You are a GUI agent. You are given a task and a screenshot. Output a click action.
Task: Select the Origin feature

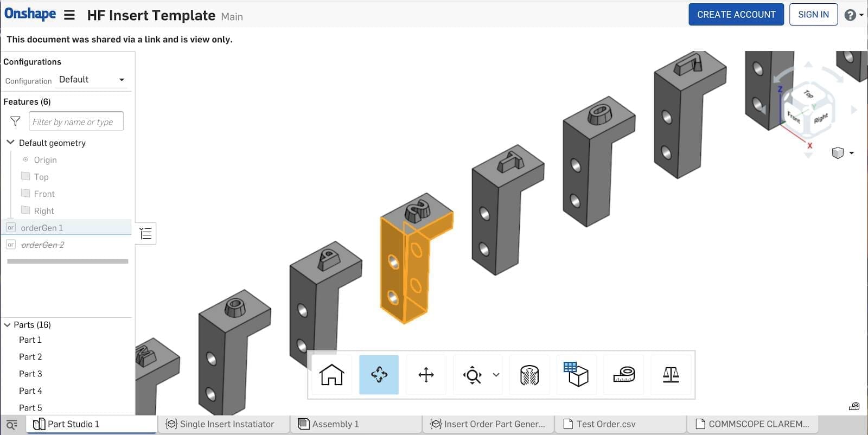(45, 160)
